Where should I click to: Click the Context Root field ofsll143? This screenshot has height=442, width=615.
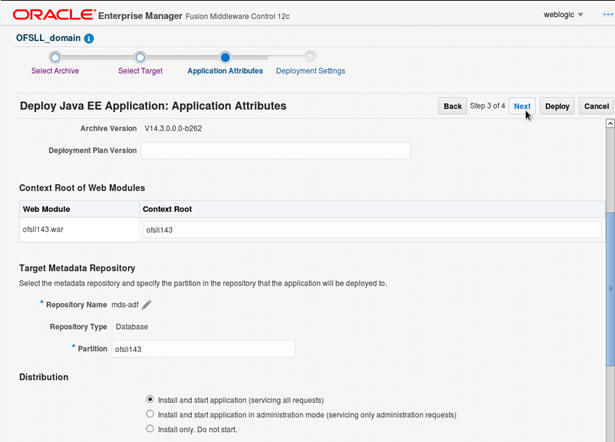pos(372,230)
